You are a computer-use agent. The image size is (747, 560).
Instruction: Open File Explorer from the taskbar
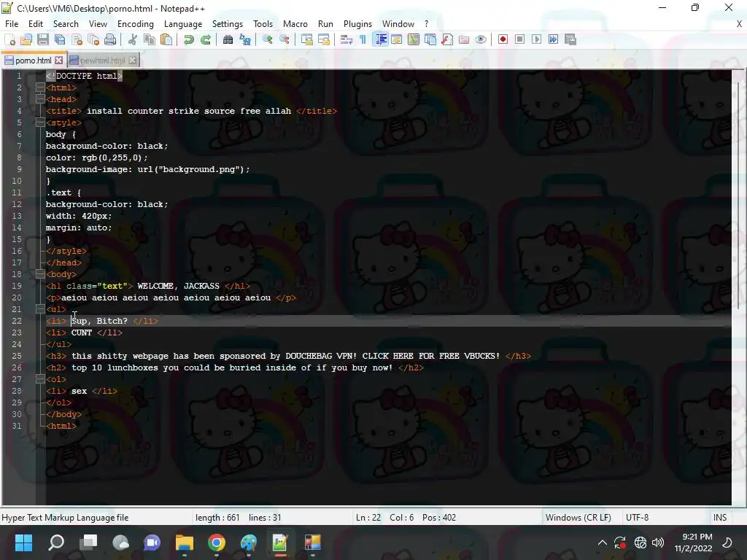coord(184,542)
